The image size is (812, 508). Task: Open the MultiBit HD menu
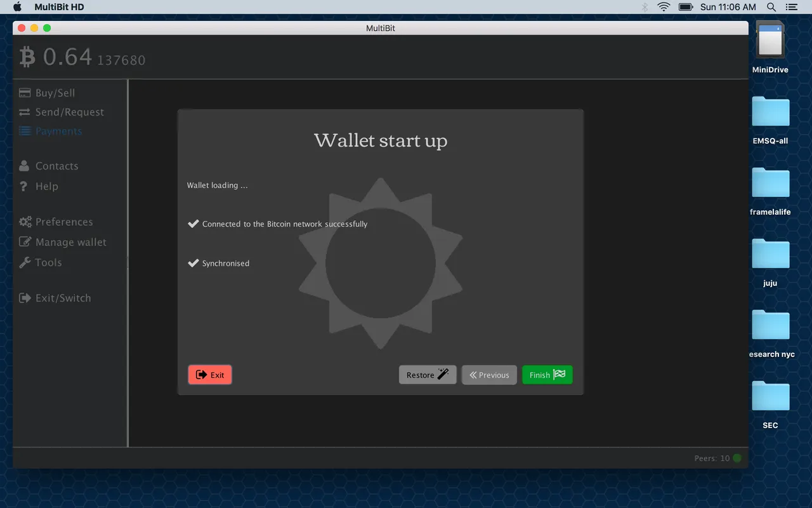point(59,7)
